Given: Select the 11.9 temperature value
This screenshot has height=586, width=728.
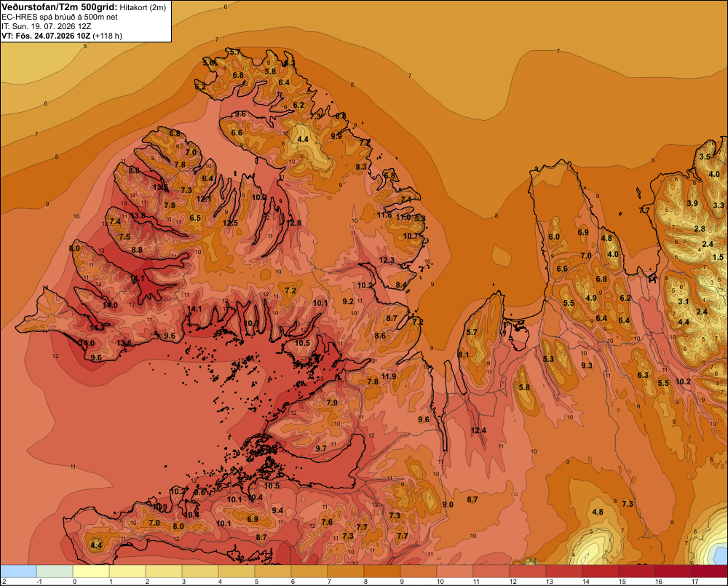Looking at the screenshot, I should click(389, 376).
